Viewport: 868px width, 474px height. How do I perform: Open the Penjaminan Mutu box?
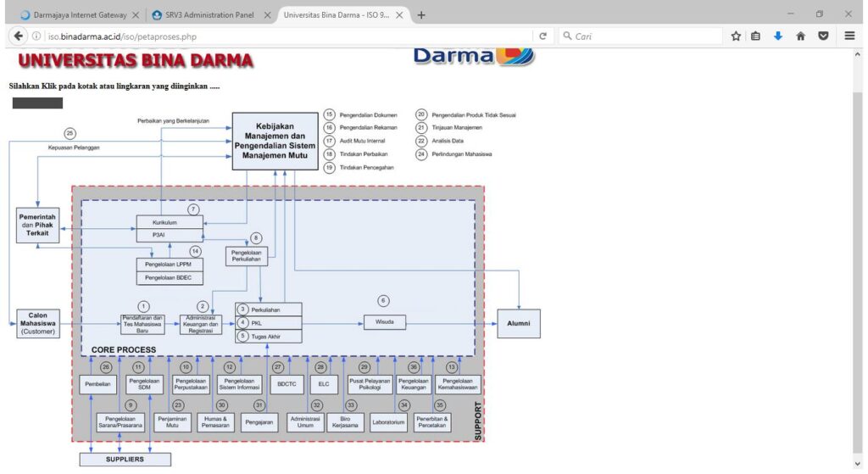172,422
